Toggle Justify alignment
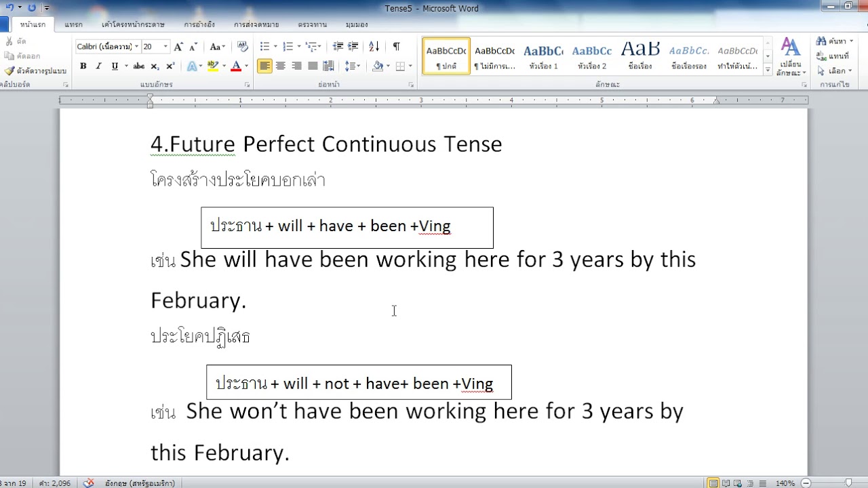This screenshot has width=868, height=488. 313,66
